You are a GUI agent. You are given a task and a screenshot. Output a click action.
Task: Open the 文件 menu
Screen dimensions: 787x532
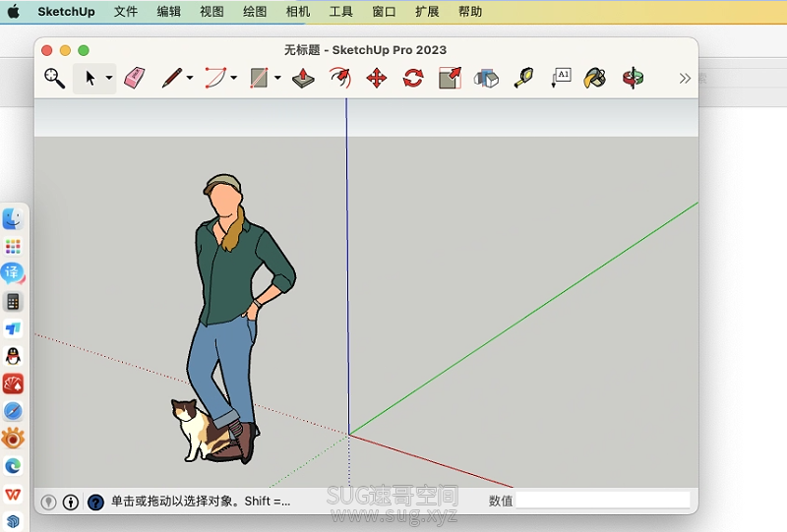click(x=126, y=12)
